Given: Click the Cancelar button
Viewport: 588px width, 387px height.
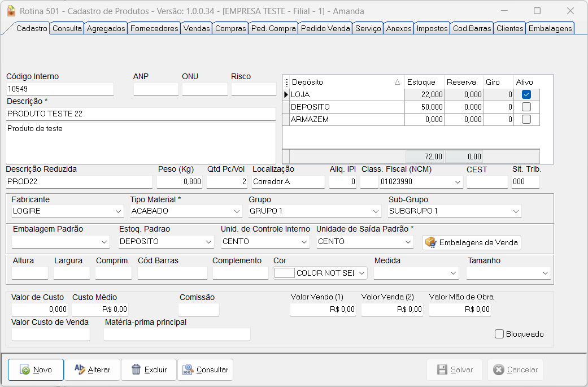Looking at the screenshot, I should 515,369.
